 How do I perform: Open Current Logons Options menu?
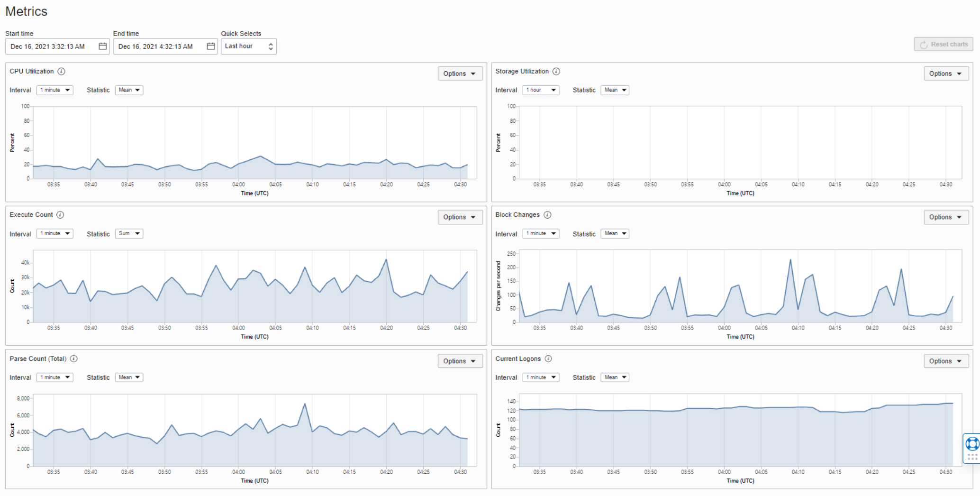[946, 361]
